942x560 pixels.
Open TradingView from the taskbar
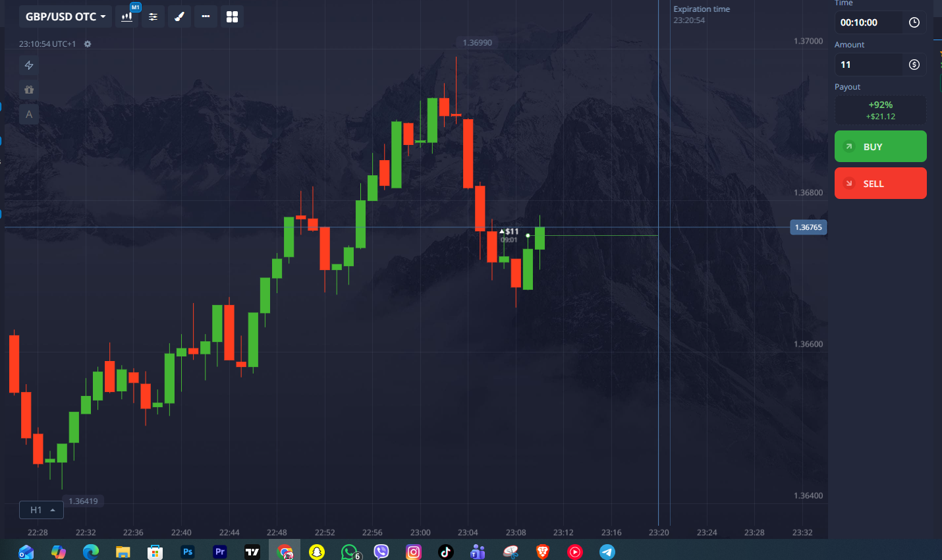[x=252, y=551]
